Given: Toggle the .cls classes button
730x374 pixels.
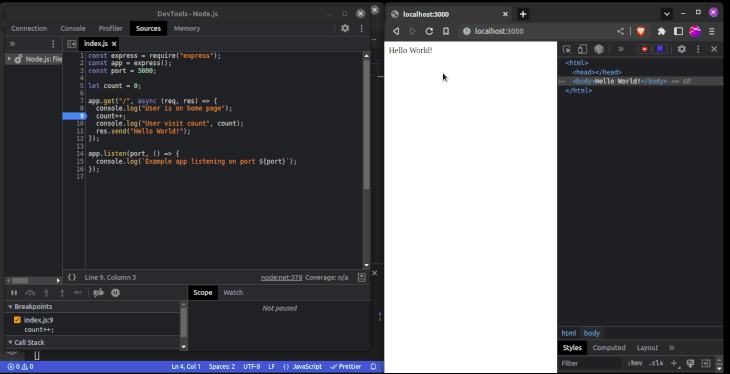Looking at the screenshot, I should click(656, 363).
